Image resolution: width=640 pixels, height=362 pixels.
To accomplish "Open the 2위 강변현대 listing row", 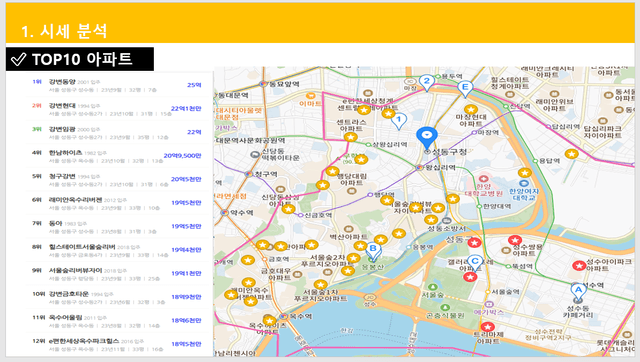I will pyautogui.click(x=117, y=109).
